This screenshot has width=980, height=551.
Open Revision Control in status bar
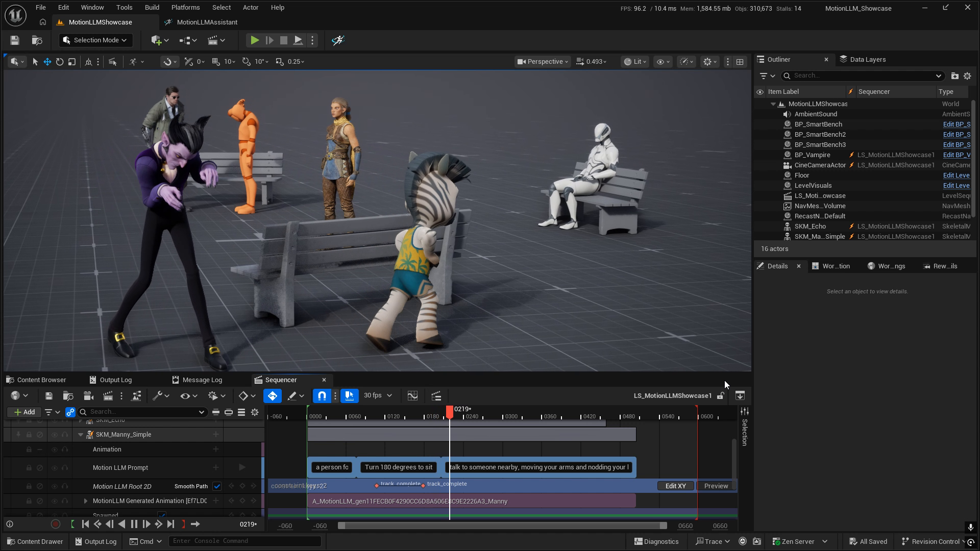[933, 542]
